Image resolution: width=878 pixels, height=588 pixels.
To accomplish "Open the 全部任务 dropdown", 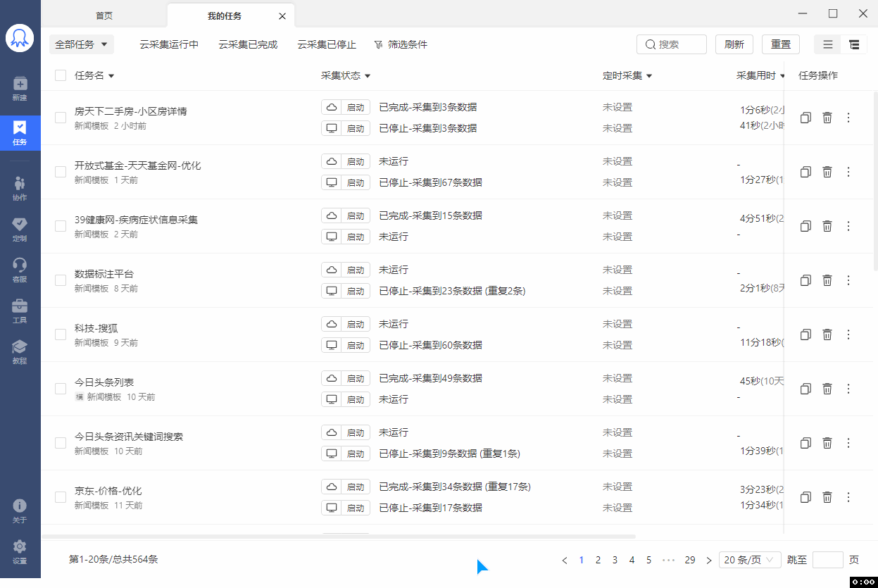I will pyautogui.click(x=82, y=44).
